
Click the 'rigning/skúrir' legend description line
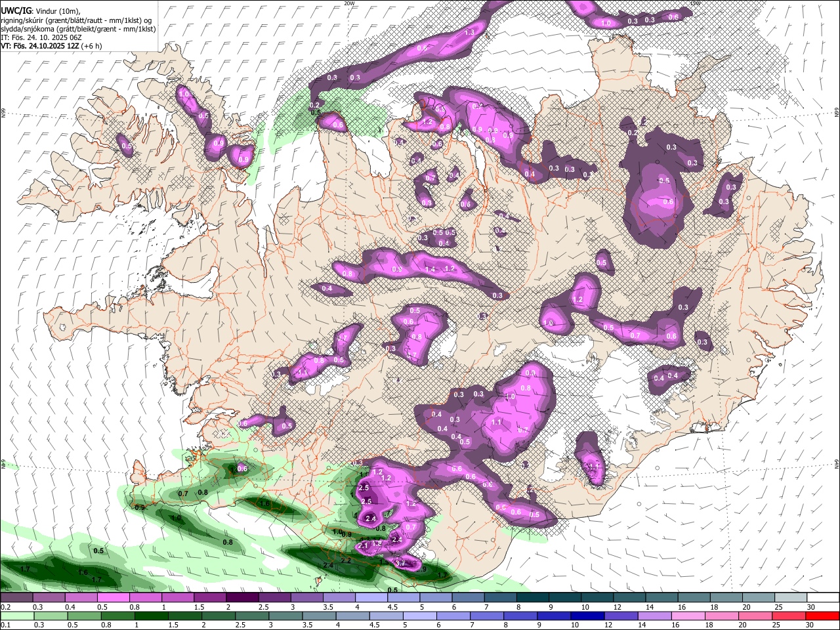[x=76, y=20]
